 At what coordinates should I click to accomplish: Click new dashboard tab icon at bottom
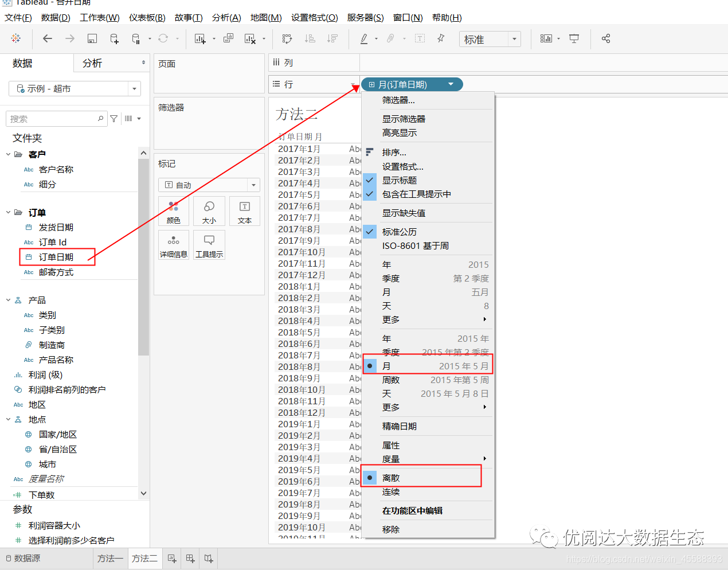(x=190, y=558)
